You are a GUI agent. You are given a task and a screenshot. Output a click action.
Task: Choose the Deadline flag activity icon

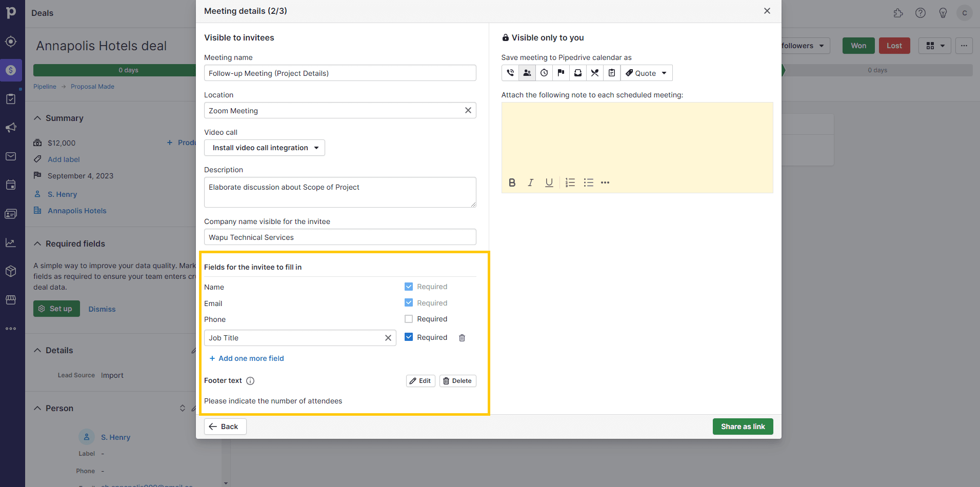click(x=561, y=73)
